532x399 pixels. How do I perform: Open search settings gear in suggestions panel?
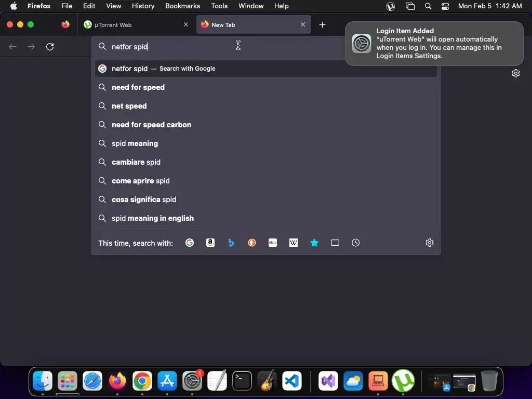[x=430, y=243]
